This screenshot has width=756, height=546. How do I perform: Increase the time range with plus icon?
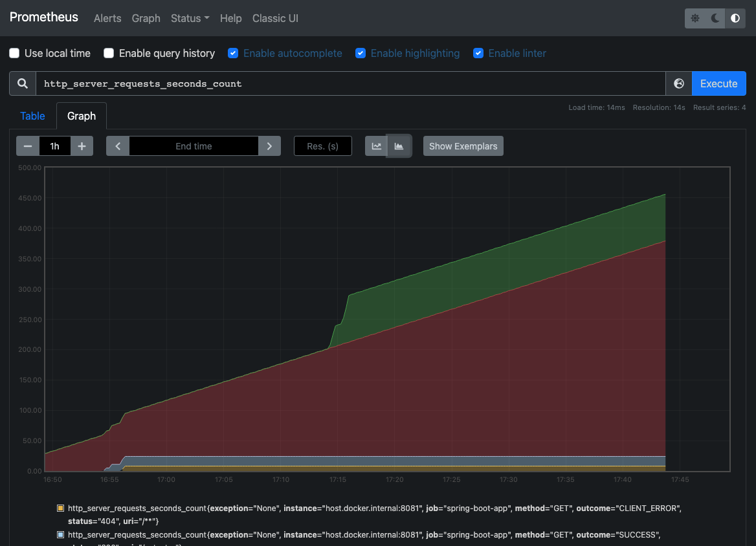(82, 146)
